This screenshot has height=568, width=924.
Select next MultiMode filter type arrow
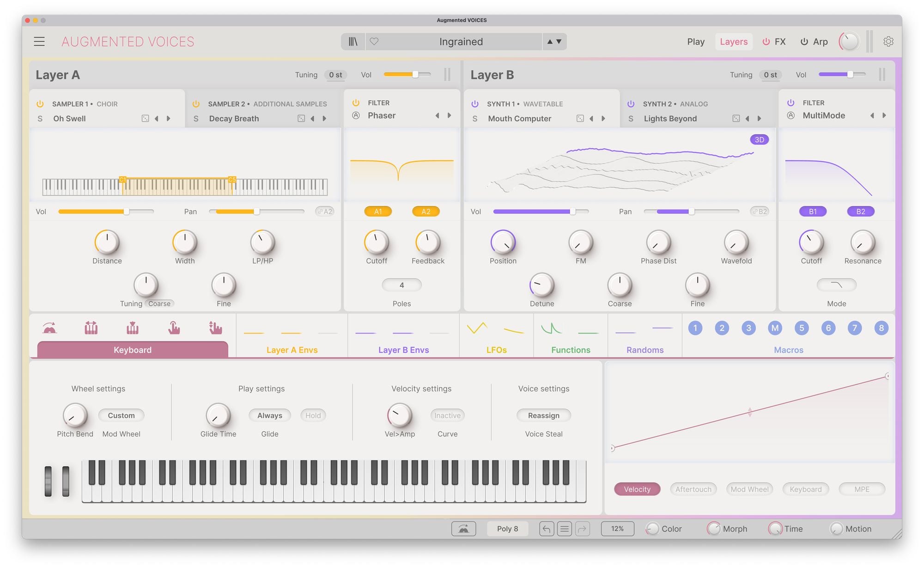point(884,115)
